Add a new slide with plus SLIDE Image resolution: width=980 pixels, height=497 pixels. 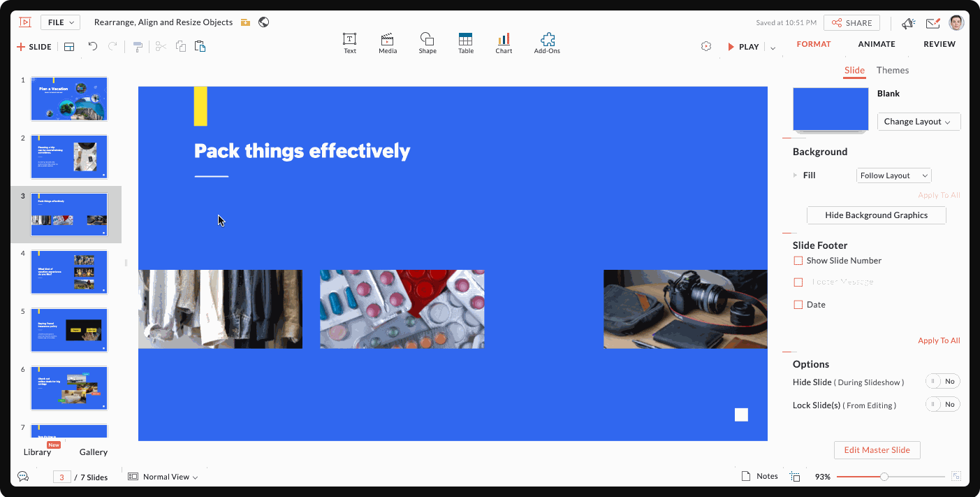click(34, 47)
